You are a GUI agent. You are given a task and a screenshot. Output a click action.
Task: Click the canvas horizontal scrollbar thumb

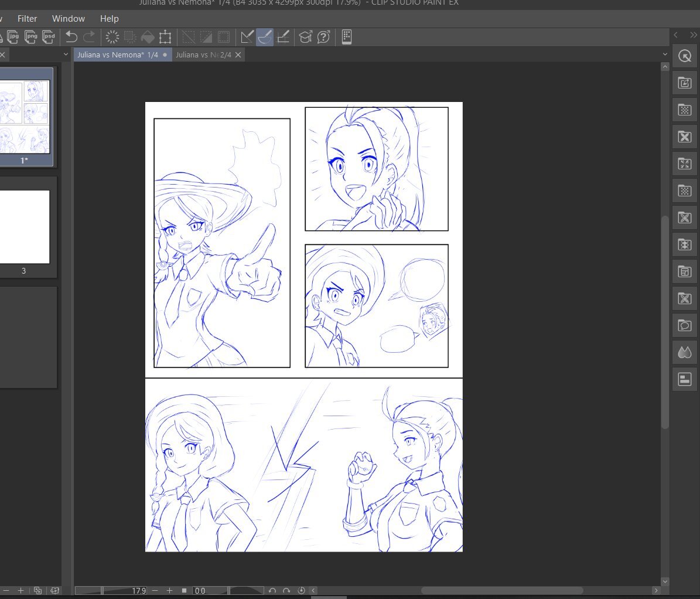[502, 591]
